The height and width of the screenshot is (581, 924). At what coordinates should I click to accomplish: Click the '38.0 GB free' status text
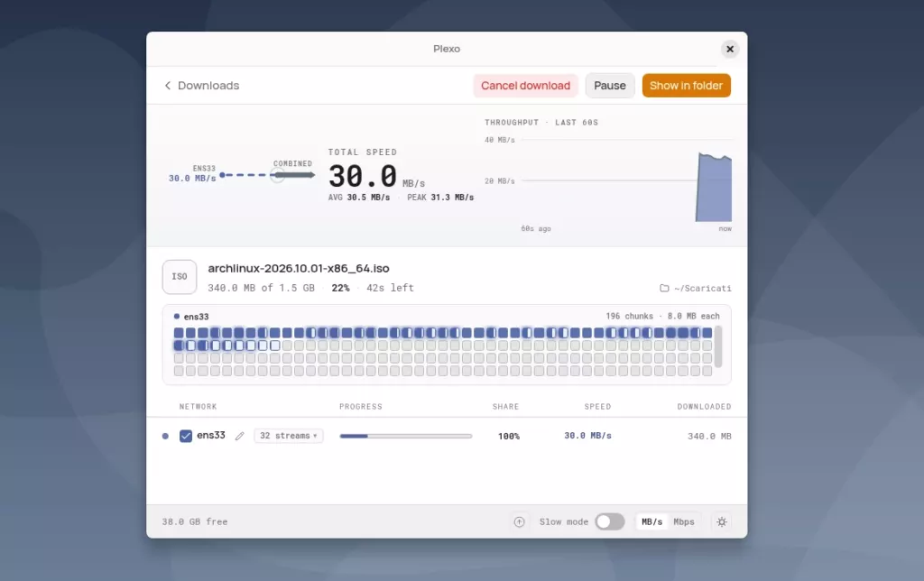(x=195, y=521)
